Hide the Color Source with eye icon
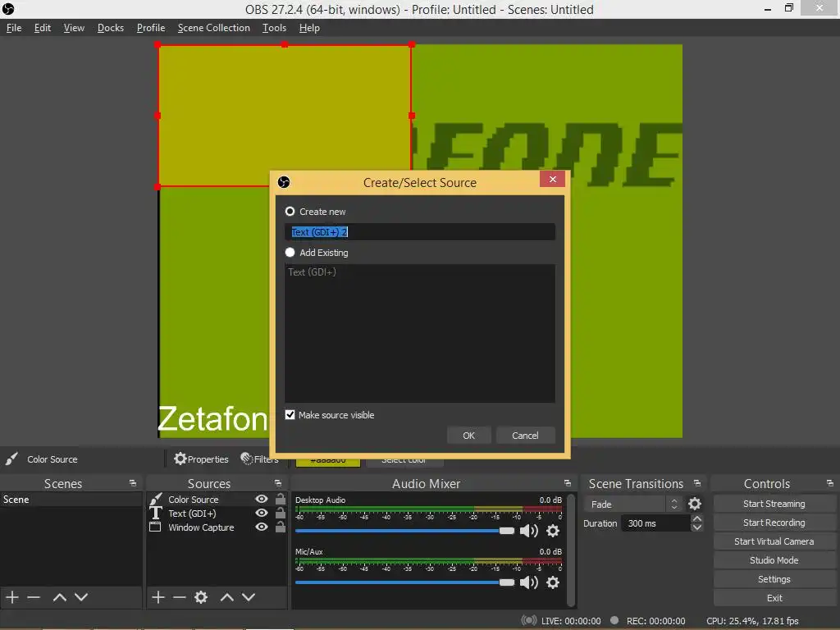Image resolution: width=840 pixels, height=630 pixels. point(262,499)
